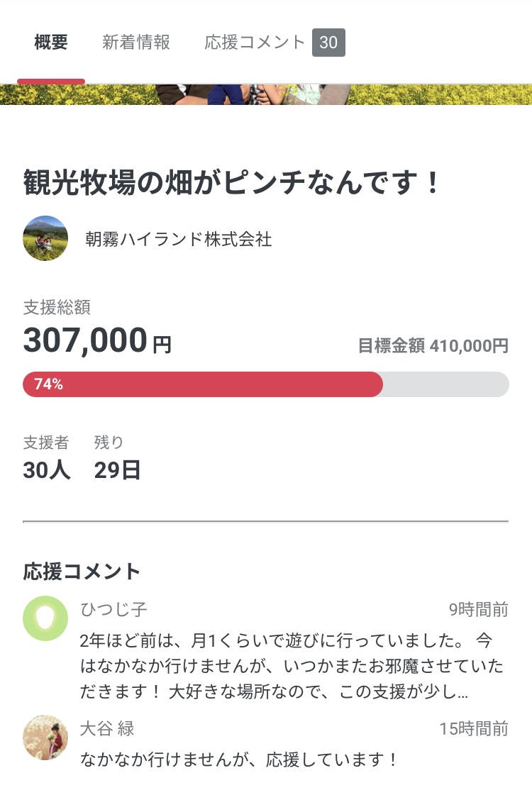Click the ひつじ子 commenter name
Screen dimensions: 532x790
point(114,609)
